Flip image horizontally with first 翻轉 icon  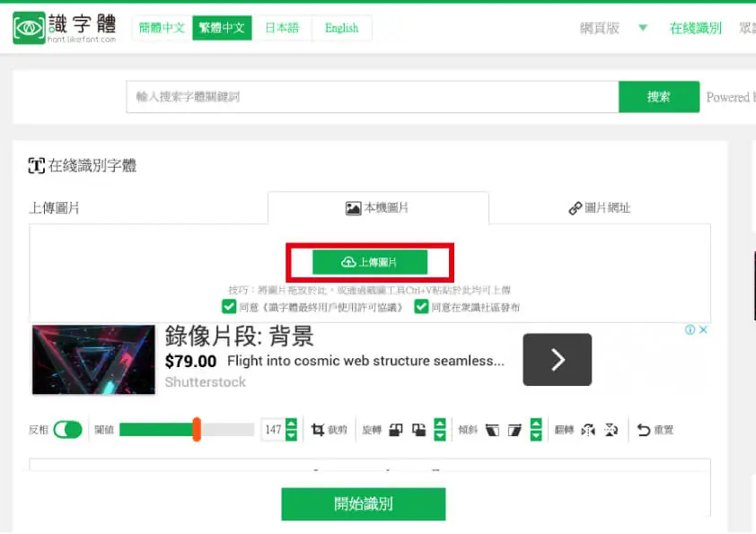588,429
